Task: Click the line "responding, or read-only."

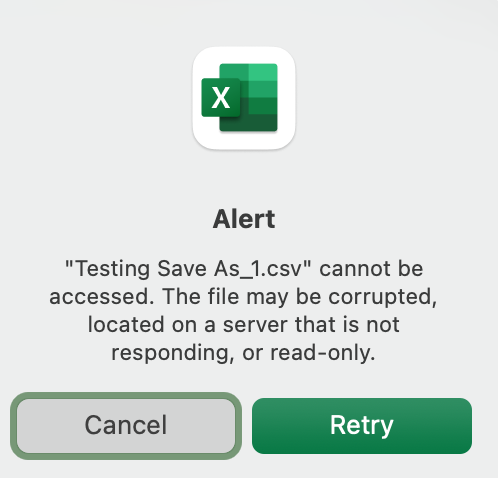Action: pyautogui.click(x=244, y=353)
